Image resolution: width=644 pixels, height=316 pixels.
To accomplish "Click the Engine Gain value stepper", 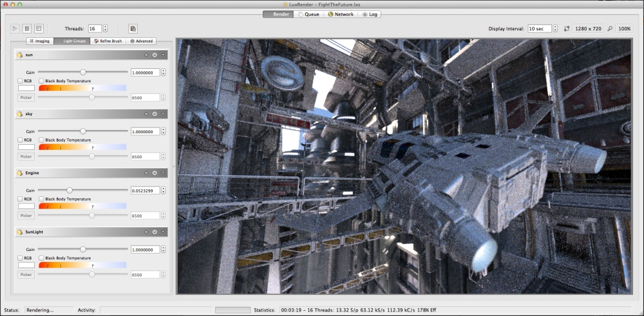I will [164, 191].
